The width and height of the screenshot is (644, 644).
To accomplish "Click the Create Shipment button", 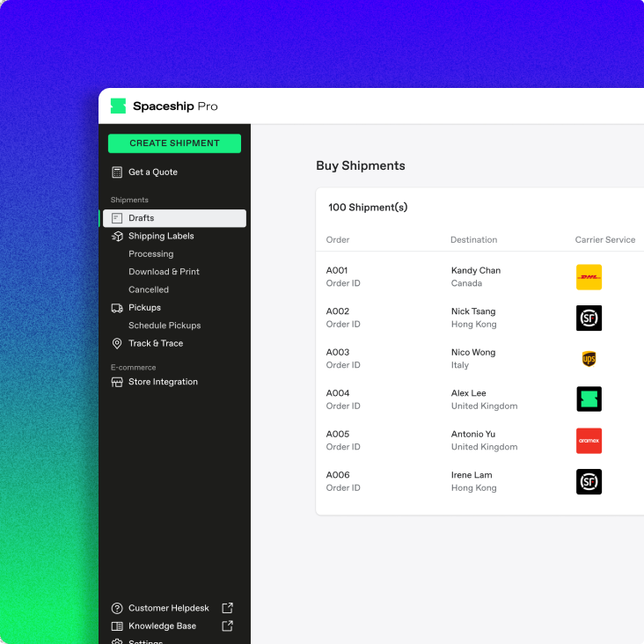I will pos(174,143).
